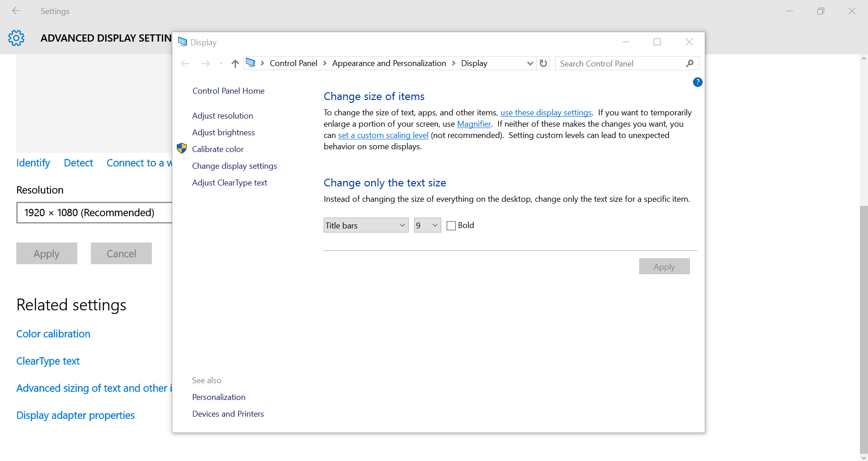Open Devices and Printers link

(228, 414)
